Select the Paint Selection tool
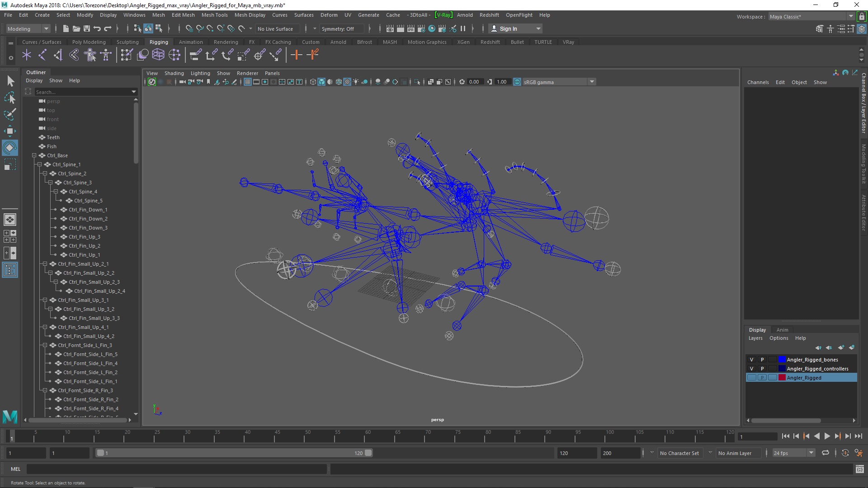The height and width of the screenshot is (488, 868). pyautogui.click(x=10, y=114)
